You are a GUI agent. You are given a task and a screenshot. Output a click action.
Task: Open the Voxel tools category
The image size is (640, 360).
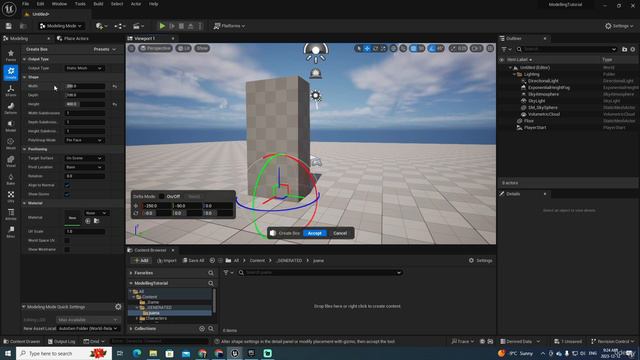(11, 161)
